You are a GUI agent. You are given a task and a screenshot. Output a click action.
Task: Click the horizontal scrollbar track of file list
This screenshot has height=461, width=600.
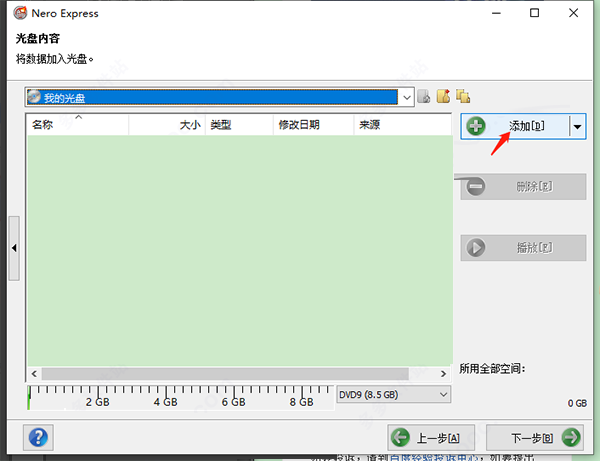click(225, 374)
